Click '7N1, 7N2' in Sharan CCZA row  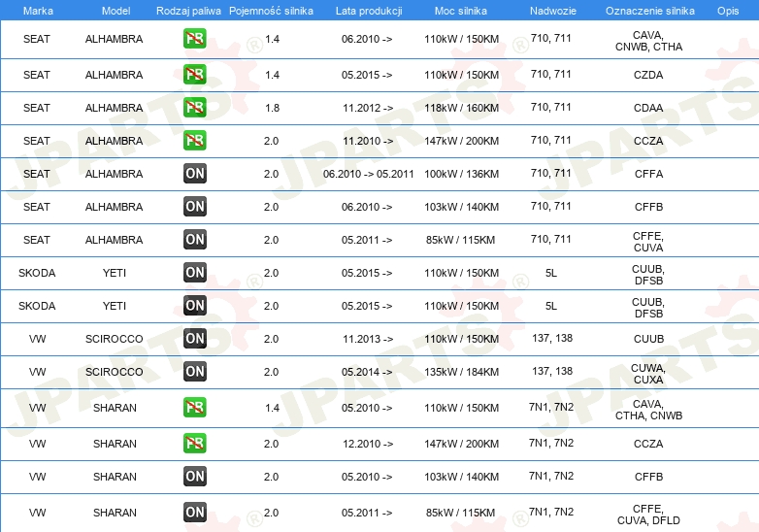tap(551, 443)
